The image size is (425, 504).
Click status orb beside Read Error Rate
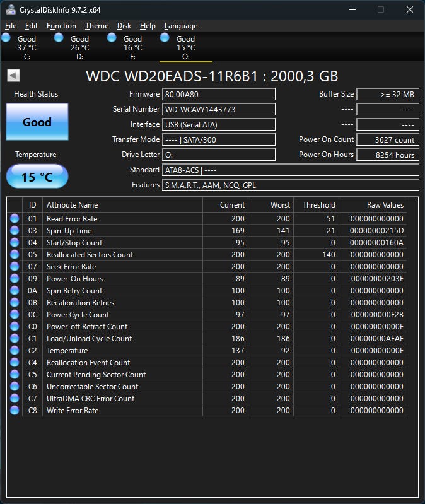click(15, 219)
